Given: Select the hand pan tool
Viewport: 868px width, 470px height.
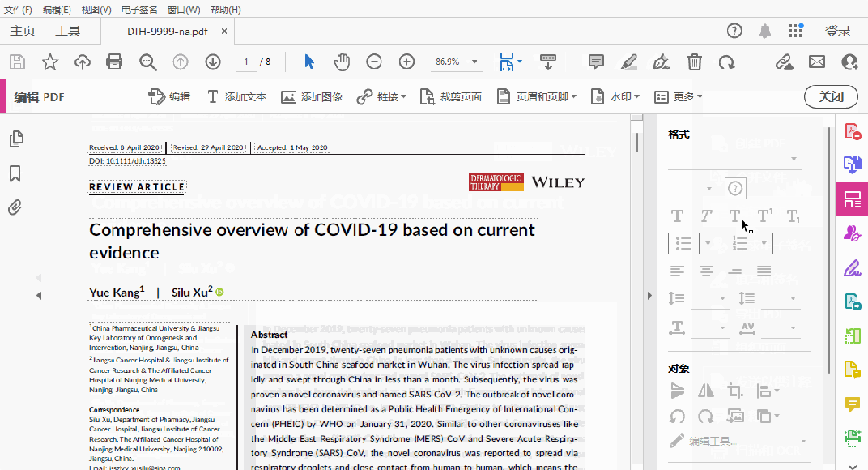Looking at the screenshot, I should pyautogui.click(x=342, y=62).
